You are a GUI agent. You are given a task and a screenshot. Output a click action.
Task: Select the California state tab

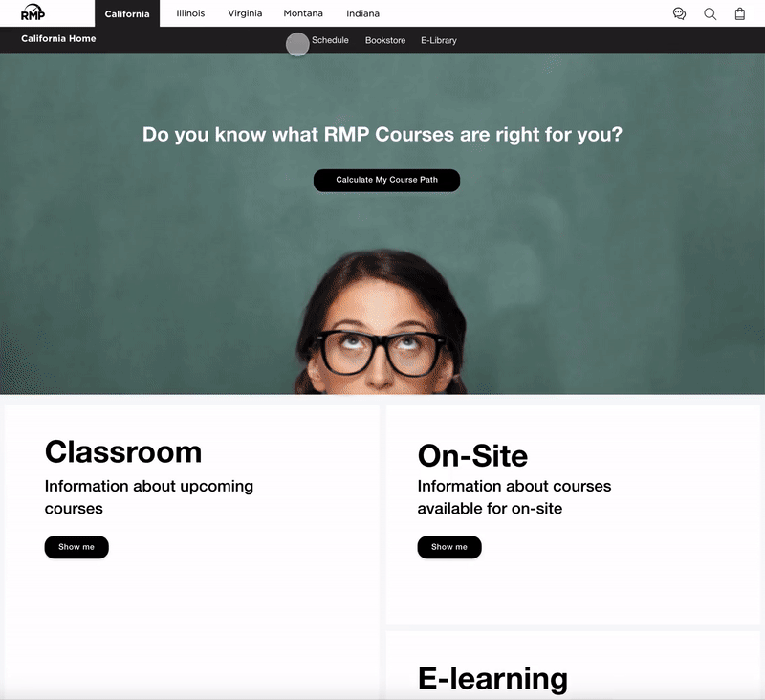pyautogui.click(x=127, y=13)
